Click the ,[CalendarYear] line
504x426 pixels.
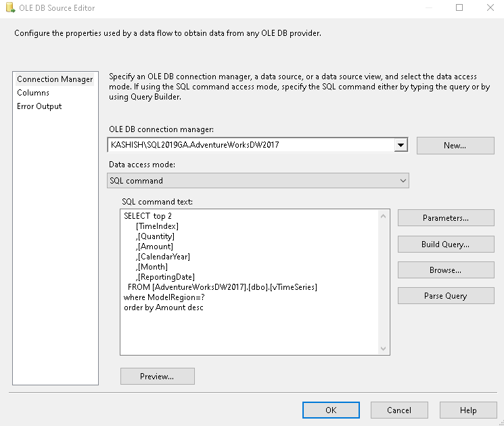tap(162, 257)
